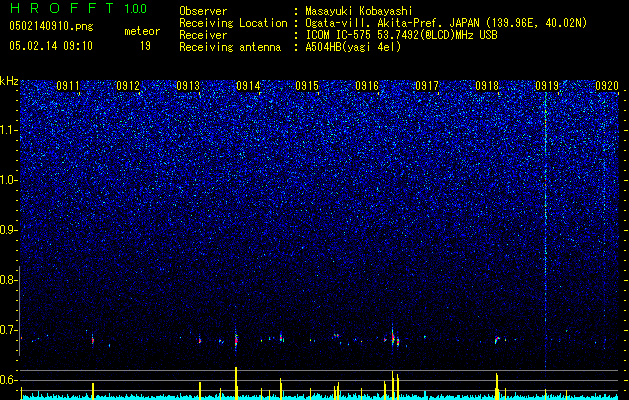Click the tallest yellow intensity bar near 0914
Viewport: 629px width, 400px height.
[236, 383]
